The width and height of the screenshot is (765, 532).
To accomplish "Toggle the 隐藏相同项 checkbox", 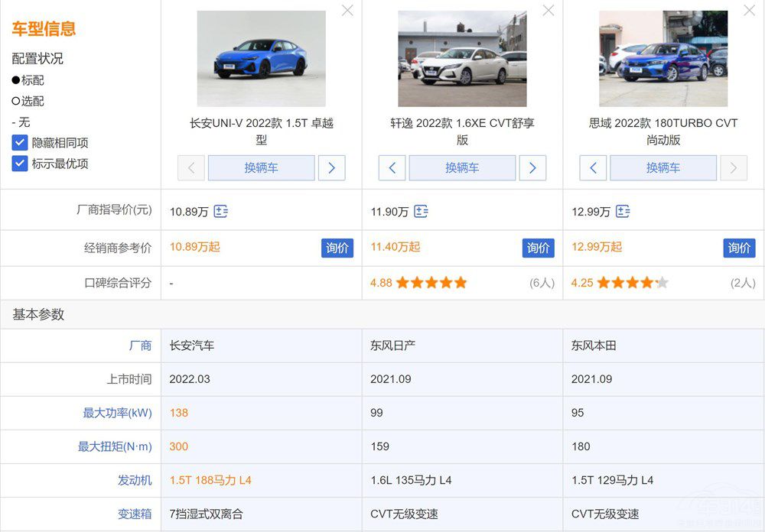I will coord(20,143).
